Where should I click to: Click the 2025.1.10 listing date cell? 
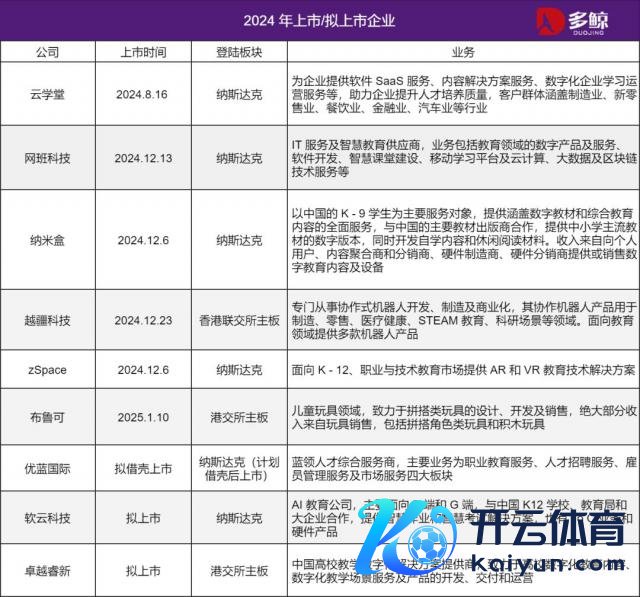point(143,419)
